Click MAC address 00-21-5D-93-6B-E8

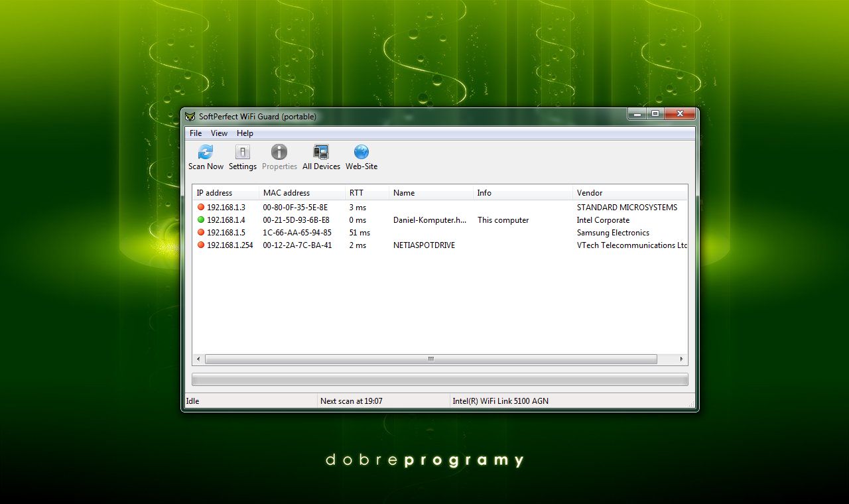click(296, 220)
